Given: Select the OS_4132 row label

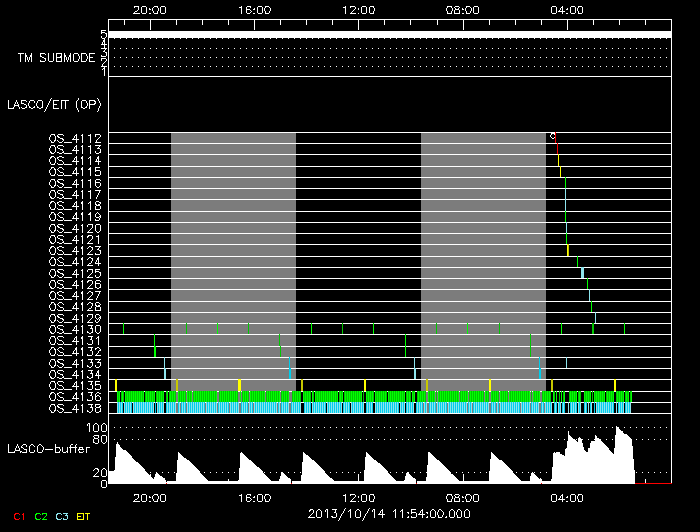Looking at the screenshot, I should click(x=75, y=352).
